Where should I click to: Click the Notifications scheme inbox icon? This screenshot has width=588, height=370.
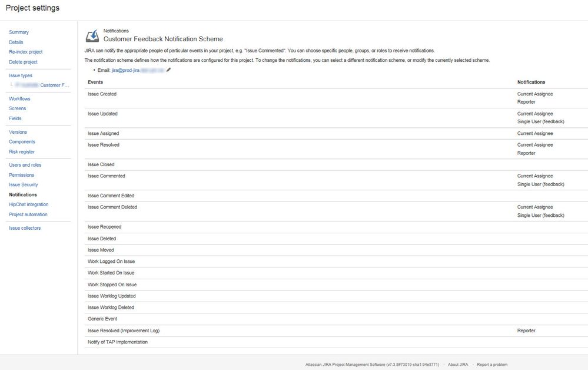click(92, 36)
